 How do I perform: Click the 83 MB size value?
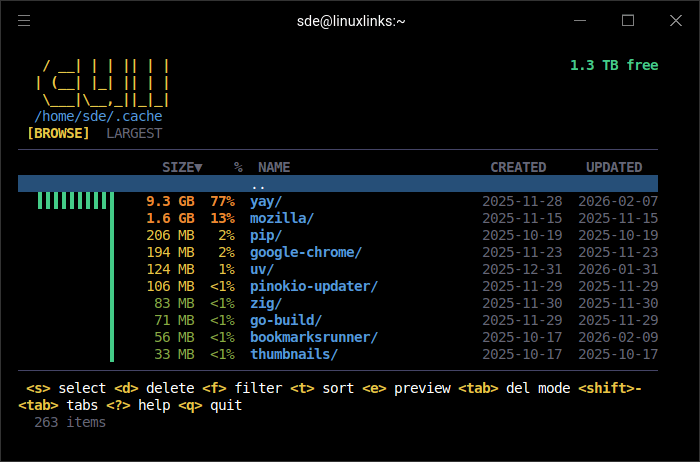tap(175, 303)
